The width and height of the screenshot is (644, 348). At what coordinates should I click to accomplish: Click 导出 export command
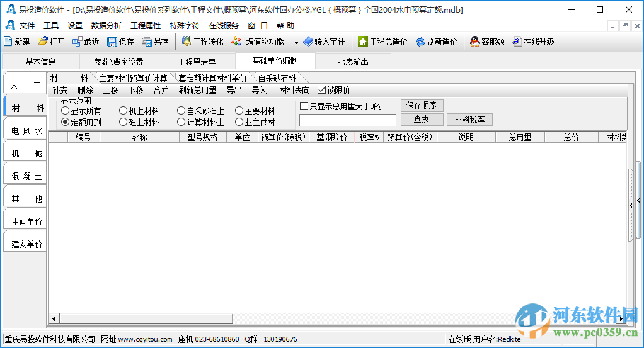[234, 90]
